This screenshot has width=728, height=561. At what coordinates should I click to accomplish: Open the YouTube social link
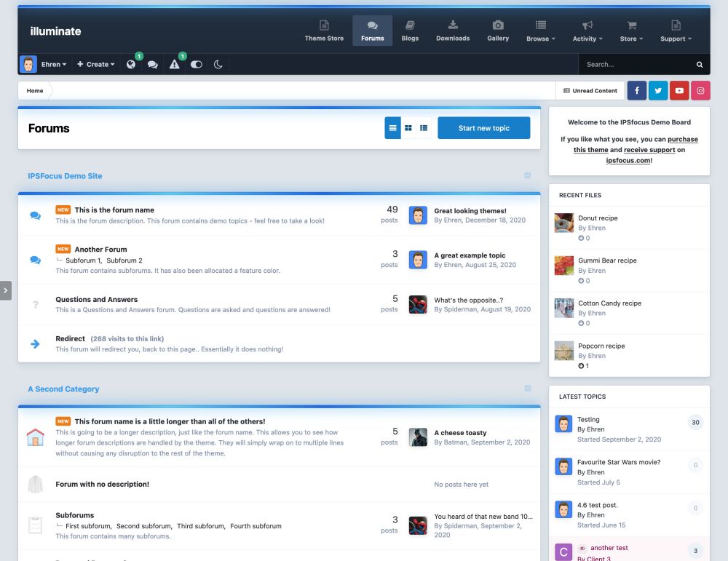pos(679,90)
